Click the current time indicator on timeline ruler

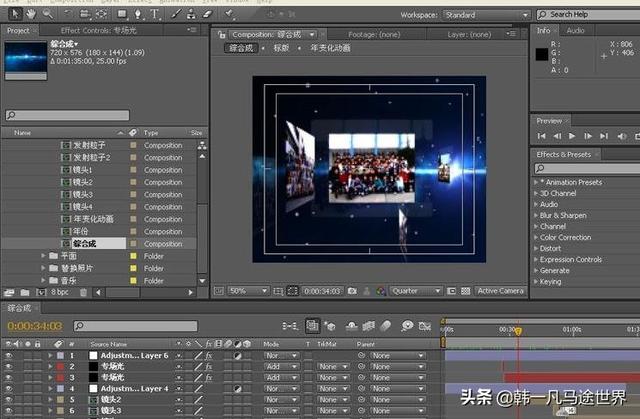pos(518,330)
